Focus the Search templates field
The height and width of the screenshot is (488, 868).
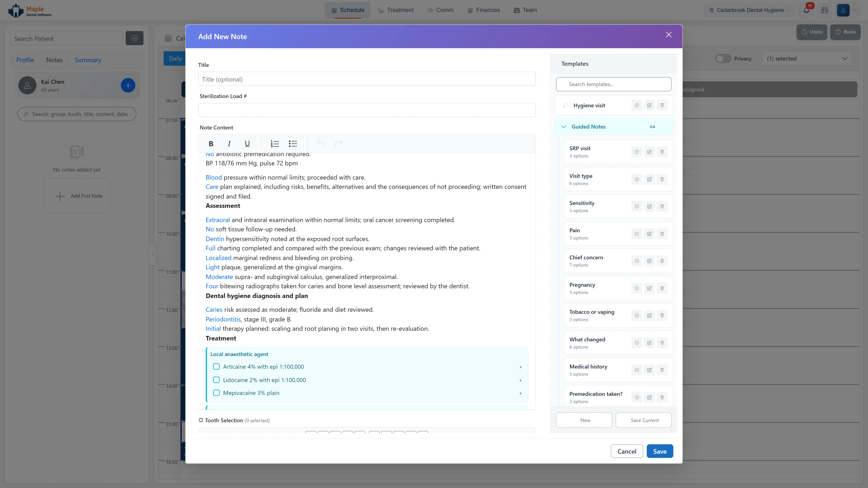614,84
